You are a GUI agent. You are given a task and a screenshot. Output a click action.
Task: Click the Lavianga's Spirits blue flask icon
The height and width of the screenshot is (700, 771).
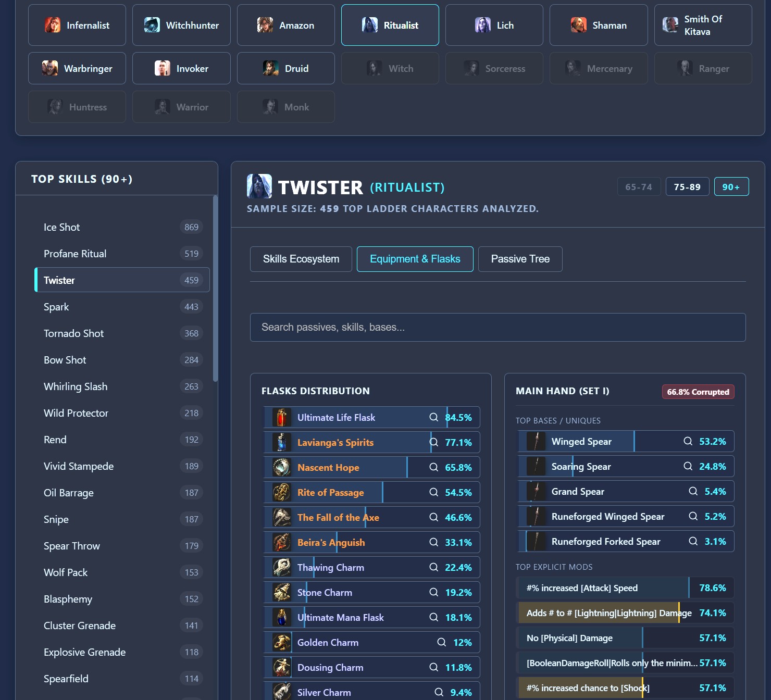[x=282, y=442]
